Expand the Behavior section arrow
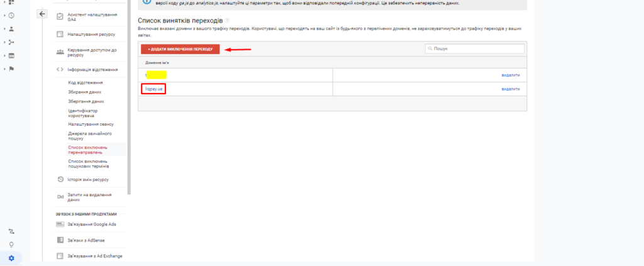This screenshot has height=266, width=644. (x=4, y=55)
